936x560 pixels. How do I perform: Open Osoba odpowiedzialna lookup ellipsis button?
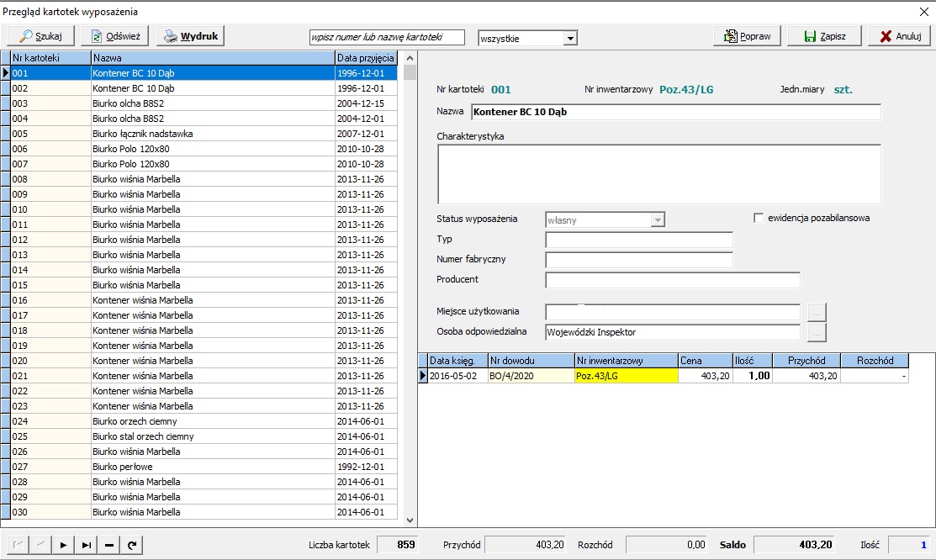coord(817,332)
